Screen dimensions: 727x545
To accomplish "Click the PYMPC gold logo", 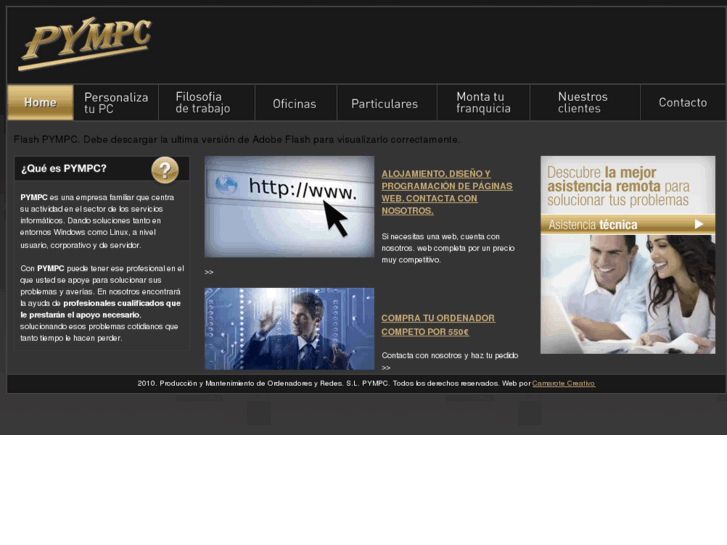I will [x=85, y=44].
